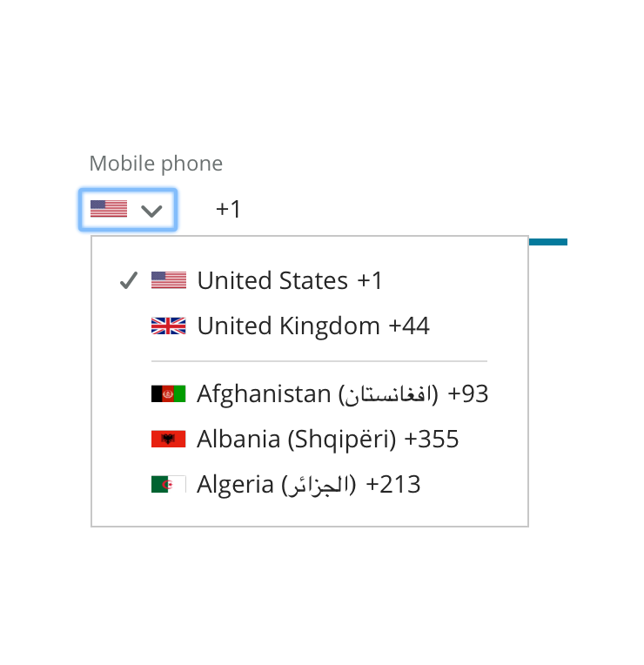Screen dimensions: 644x665
Task: Click the +93 dial code text
Action: (468, 393)
